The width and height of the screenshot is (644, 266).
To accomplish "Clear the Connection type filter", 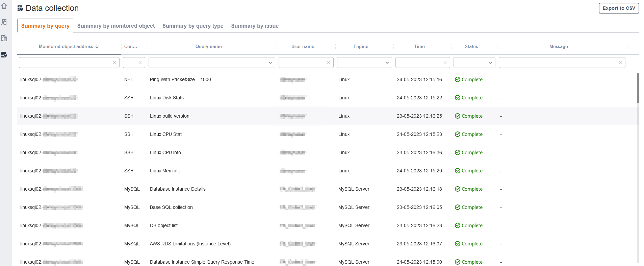I will [140, 63].
